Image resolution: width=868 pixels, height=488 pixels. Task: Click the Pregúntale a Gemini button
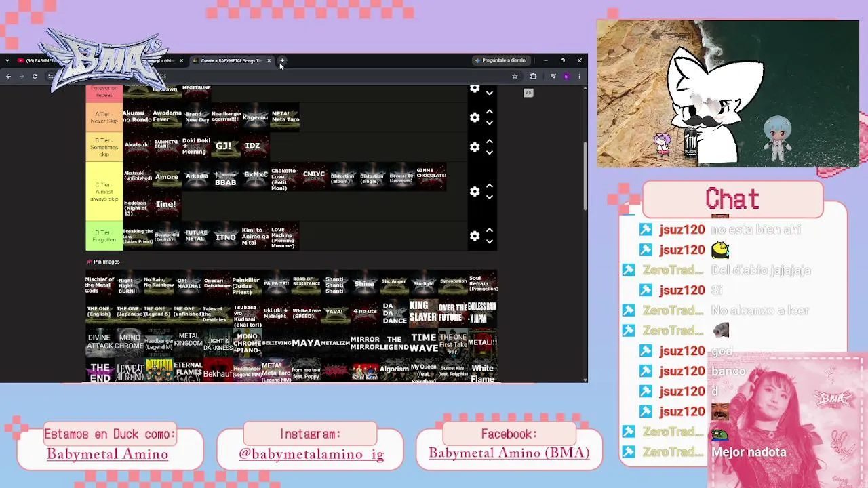pyautogui.click(x=500, y=60)
